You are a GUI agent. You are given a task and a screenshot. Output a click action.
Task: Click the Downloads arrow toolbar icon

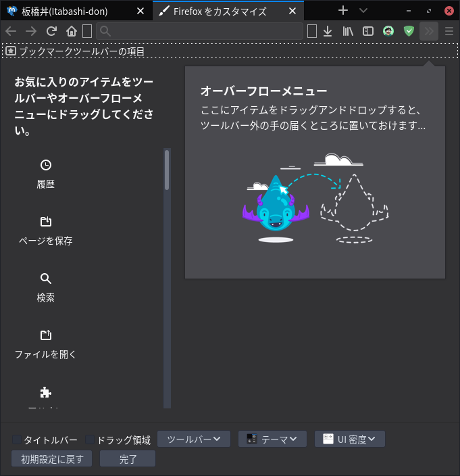coord(328,31)
